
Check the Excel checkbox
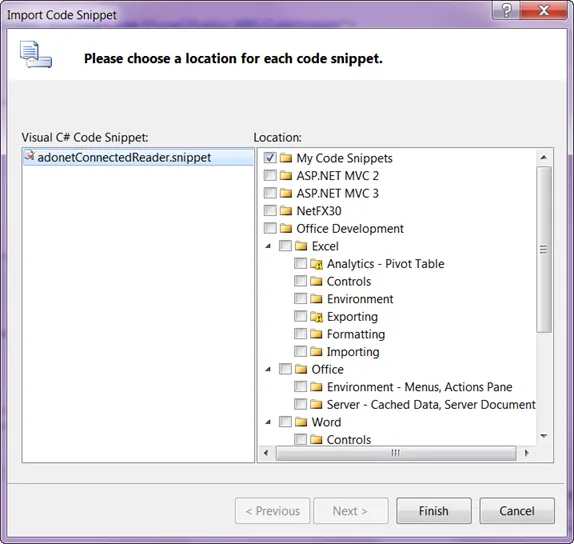(285, 246)
